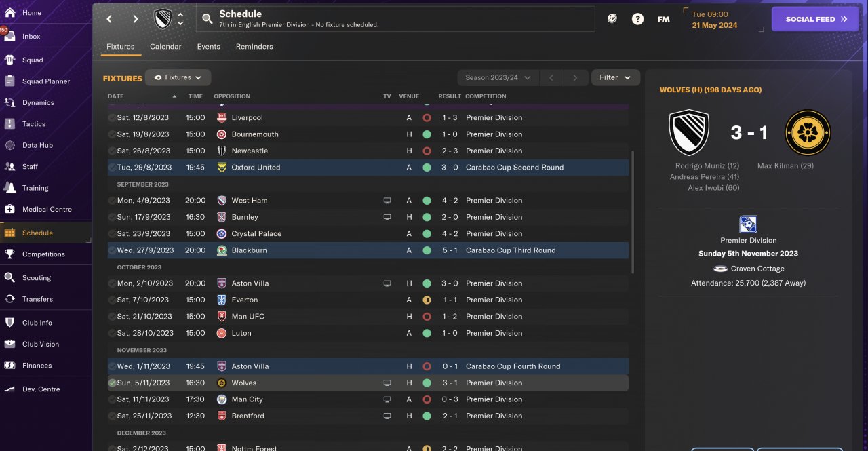
Task: Click the Tactics board icon
Action: point(9,124)
